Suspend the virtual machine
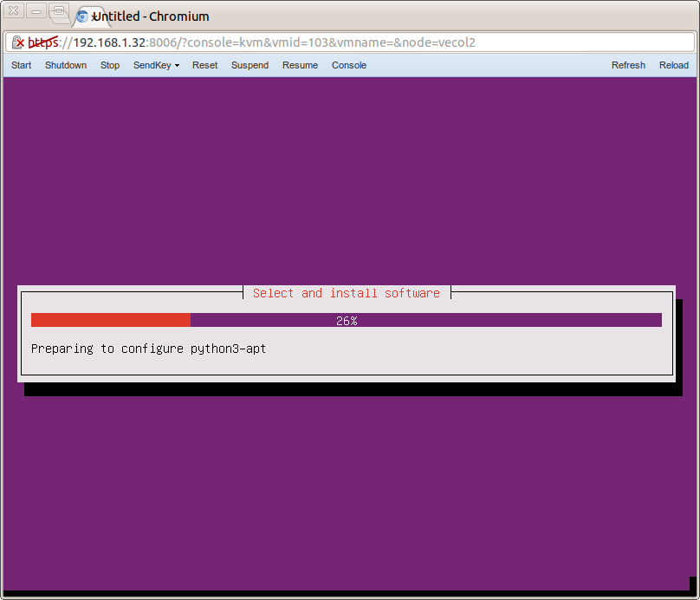 click(250, 65)
